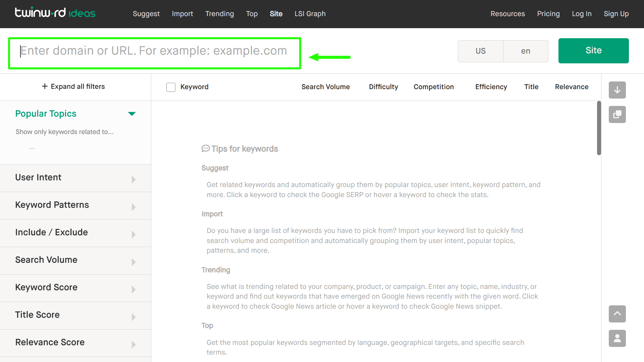
Task: Click the 'Top' tips subheading
Action: (207, 325)
